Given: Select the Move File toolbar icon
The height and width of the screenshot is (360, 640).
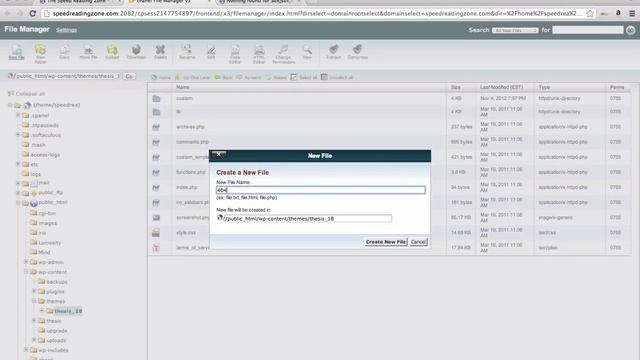Looking at the screenshot, I should coord(88,52).
